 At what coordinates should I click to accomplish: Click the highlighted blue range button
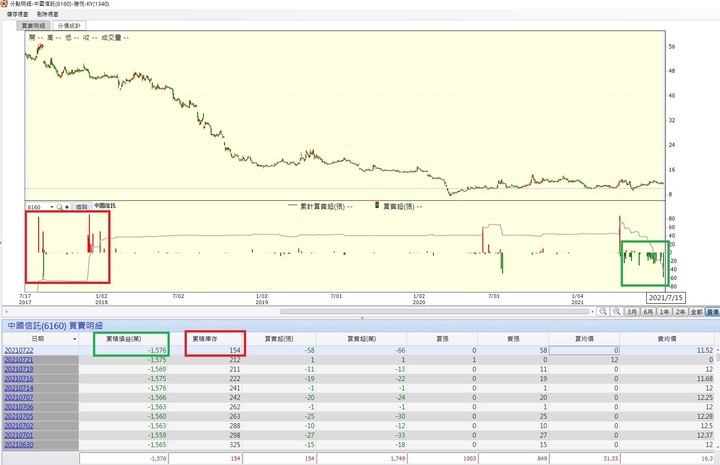tap(712, 312)
